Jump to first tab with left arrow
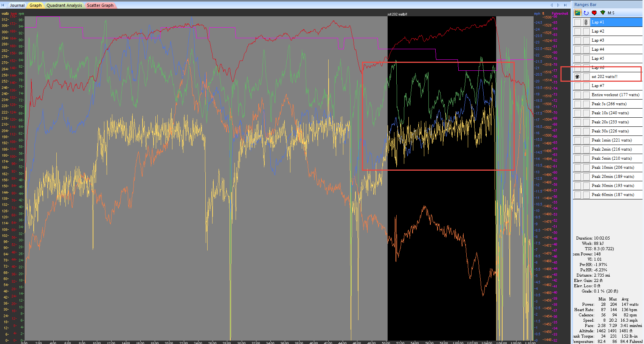The height and width of the screenshot is (344, 644). (3, 5)
